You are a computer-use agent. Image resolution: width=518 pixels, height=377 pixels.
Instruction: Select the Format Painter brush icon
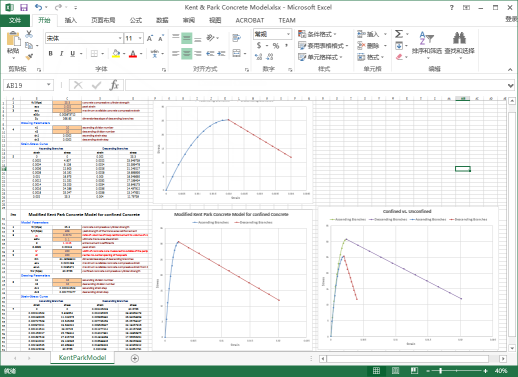(29, 57)
